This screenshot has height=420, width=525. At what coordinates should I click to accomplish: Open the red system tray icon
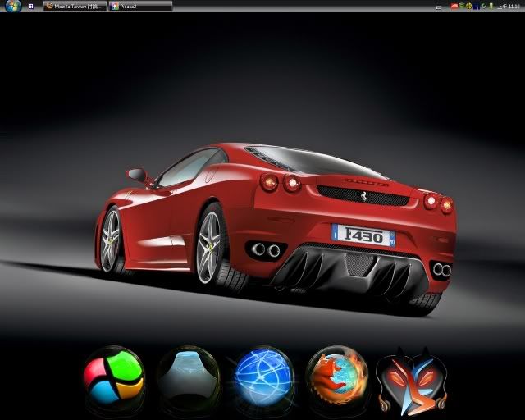tap(454, 6)
